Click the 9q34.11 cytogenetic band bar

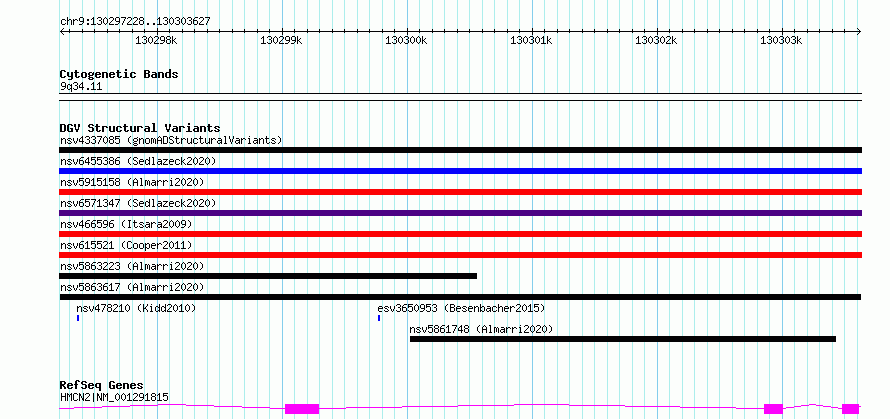(x=460, y=97)
